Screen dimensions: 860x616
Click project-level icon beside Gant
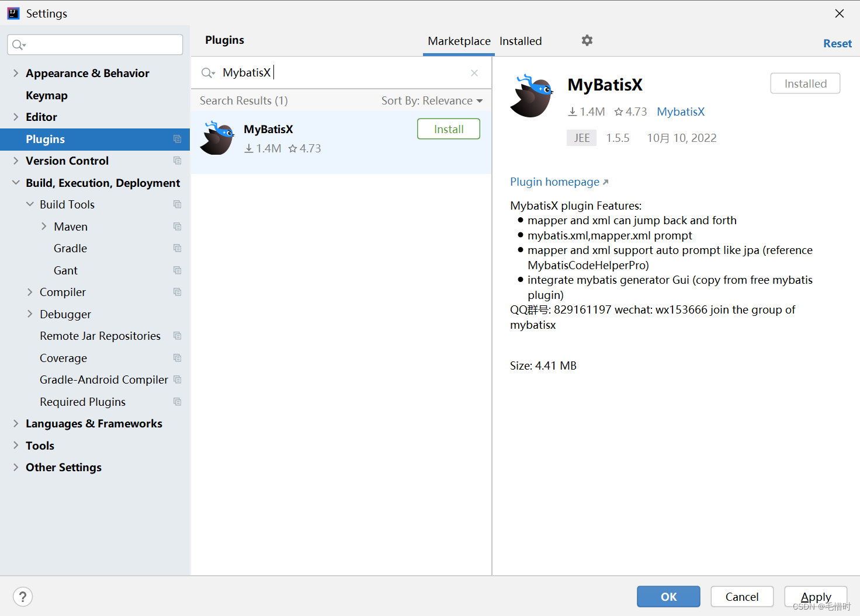pyautogui.click(x=178, y=270)
